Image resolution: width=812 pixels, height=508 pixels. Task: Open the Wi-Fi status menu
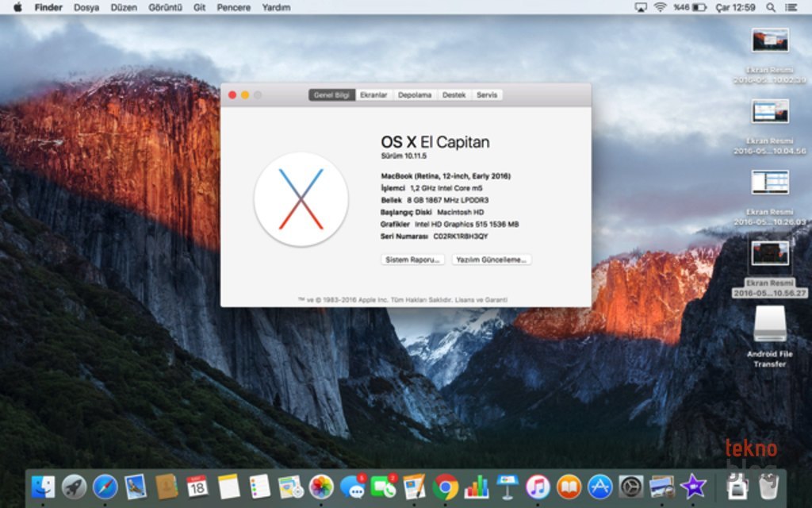point(660,7)
